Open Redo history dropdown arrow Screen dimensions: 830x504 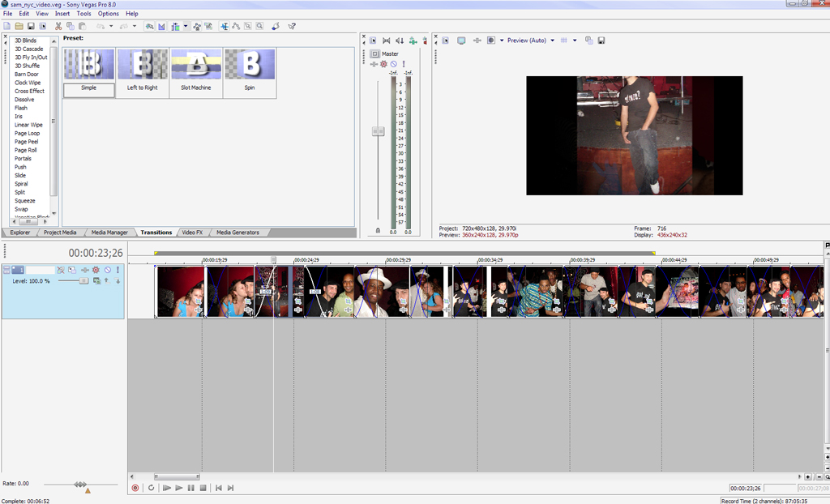point(135,26)
